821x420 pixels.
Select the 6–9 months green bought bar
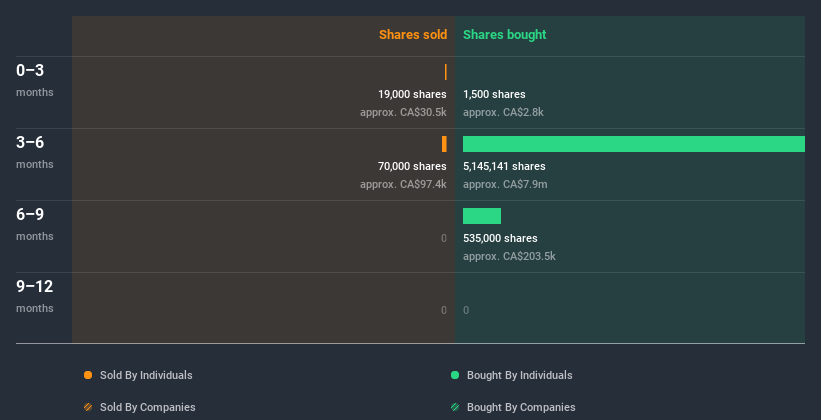pyautogui.click(x=482, y=216)
